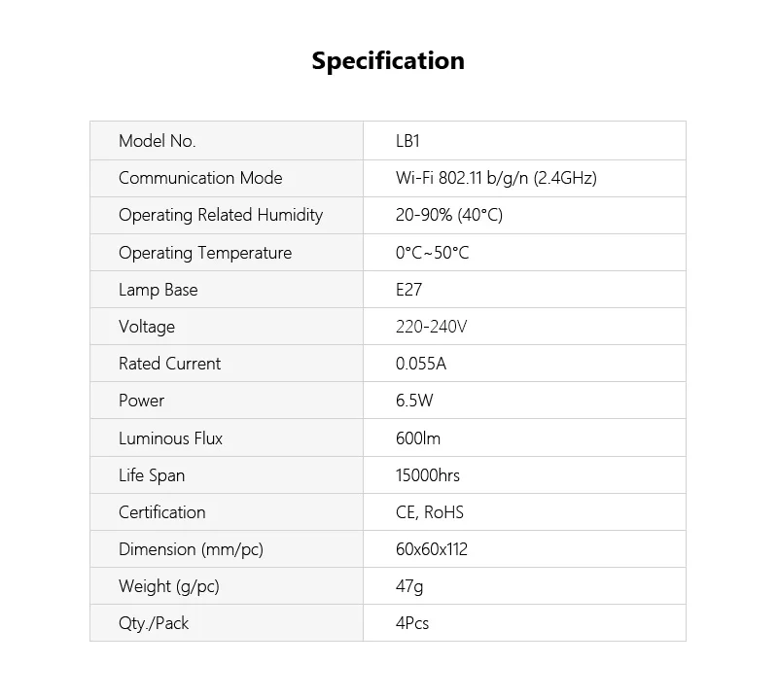Click the Wi-Fi 802.11 b/g/n value

(x=496, y=178)
